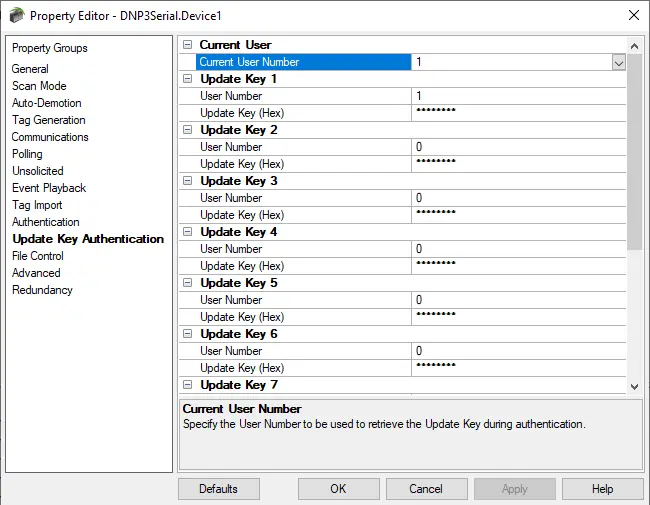Viewport: 650px width, 505px height.
Task: Open the Advanced property group
Action: click(36, 273)
